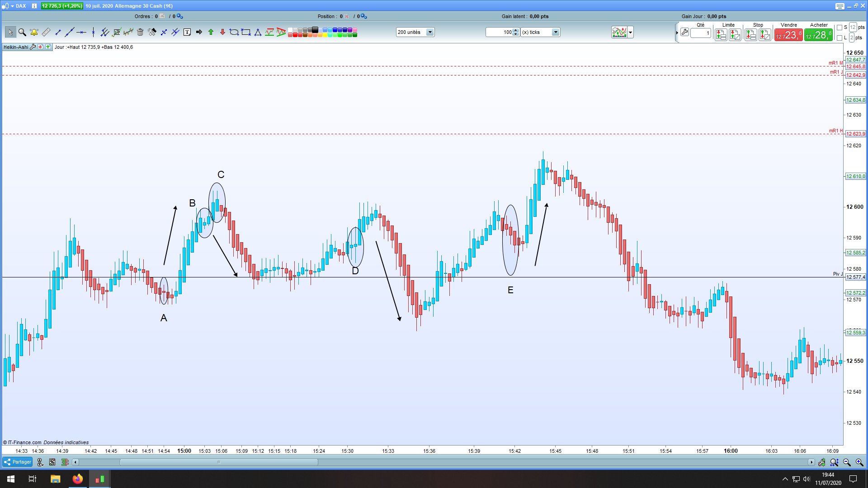Open Firefox from the Windows taskbar

pos(78,479)
